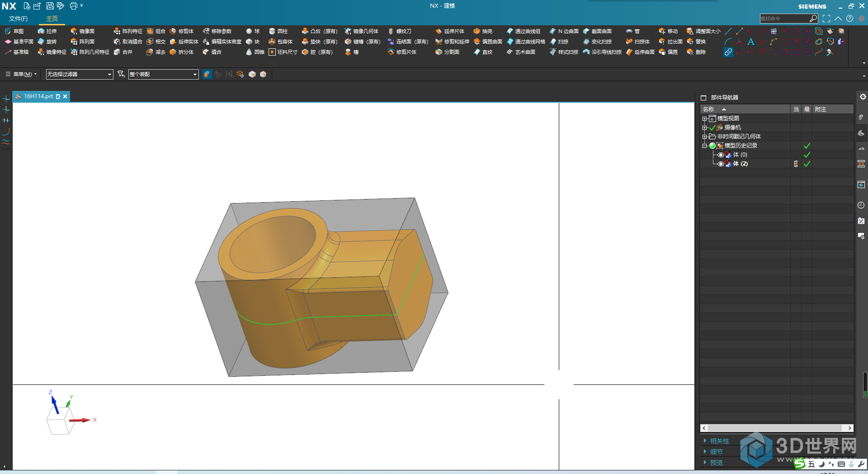
Task: Open the 菜单(M) dropdown
Action: coord(21,74)
